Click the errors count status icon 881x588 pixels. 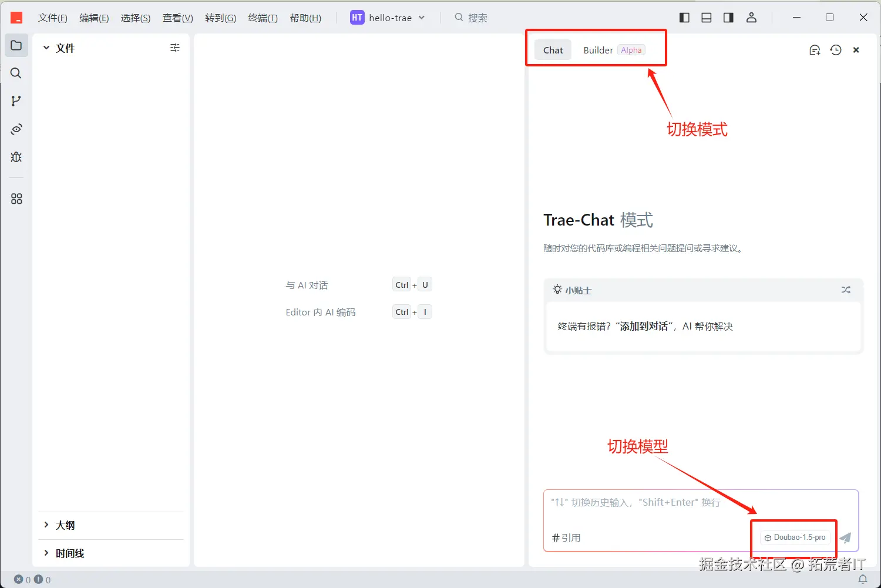click(x=22, y=580)
